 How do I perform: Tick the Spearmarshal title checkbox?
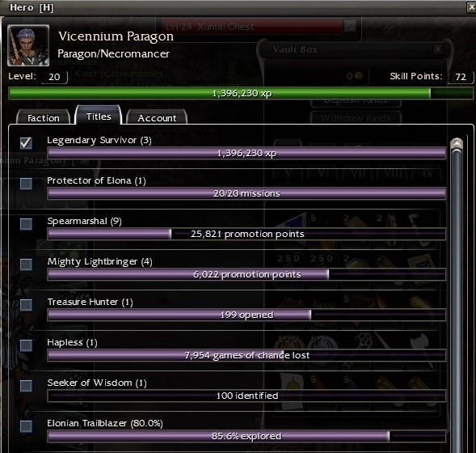click(26, 224)
